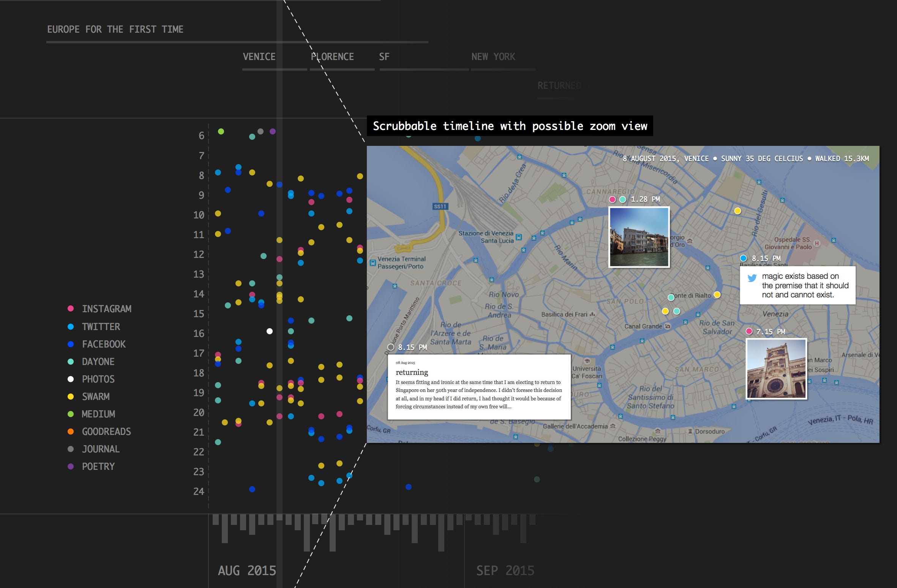
Task: Toggle the Instagram legend dot
Action: pyautogui.click(x=71, y=308)
